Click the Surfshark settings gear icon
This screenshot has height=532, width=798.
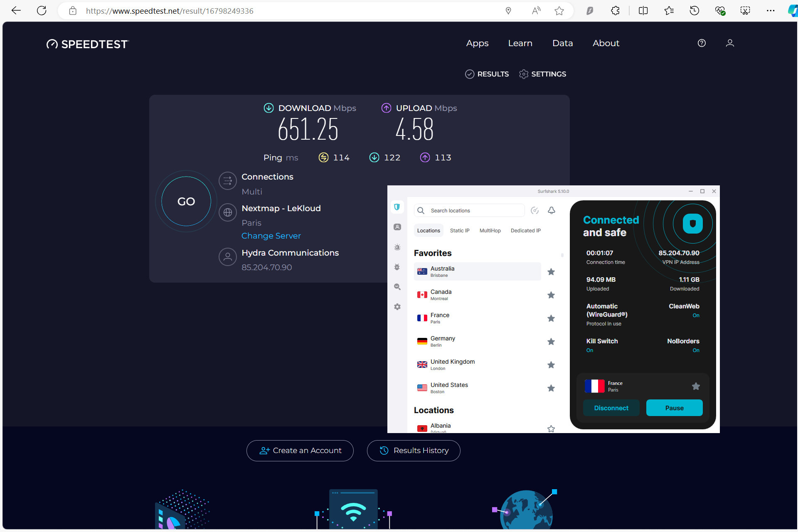coord(397,306)
